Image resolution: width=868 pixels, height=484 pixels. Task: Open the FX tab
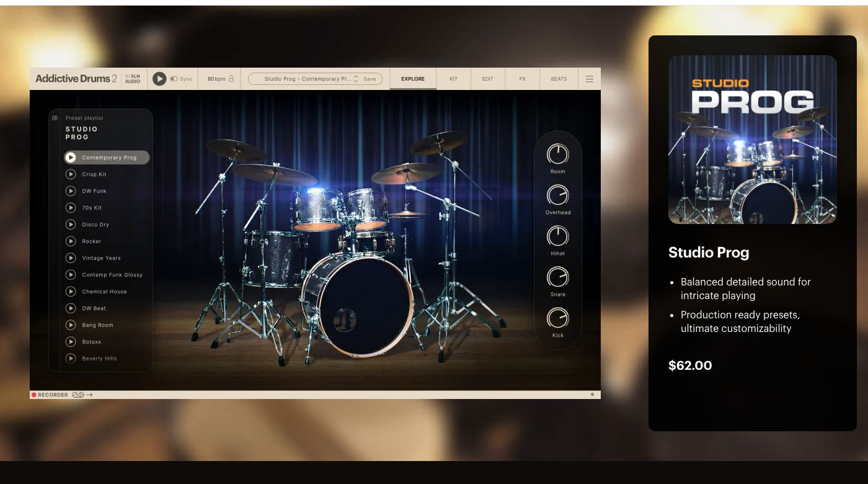[523, 79]
